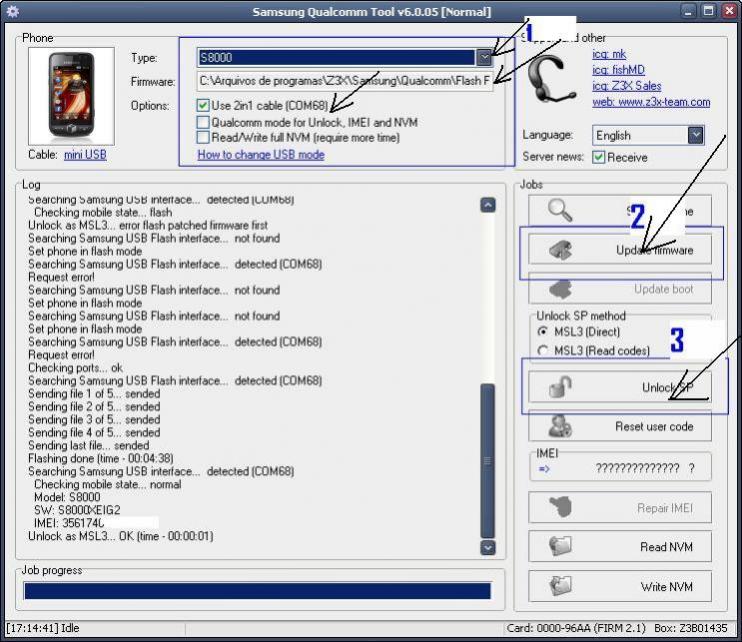The height and width of the screenshot is (642, 742).
Task: Click log line 'Unlock as MSL3... OK'
Action: pyautogui.click(x=121, y=536)
